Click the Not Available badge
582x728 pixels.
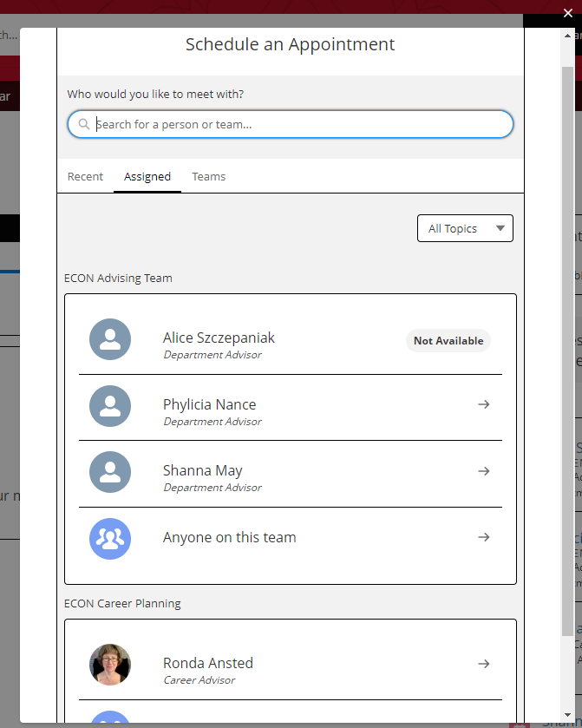[x=448, y=341]
